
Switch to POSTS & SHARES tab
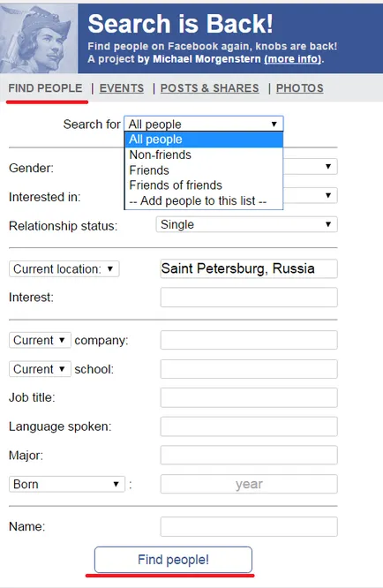tap(209, 88)
